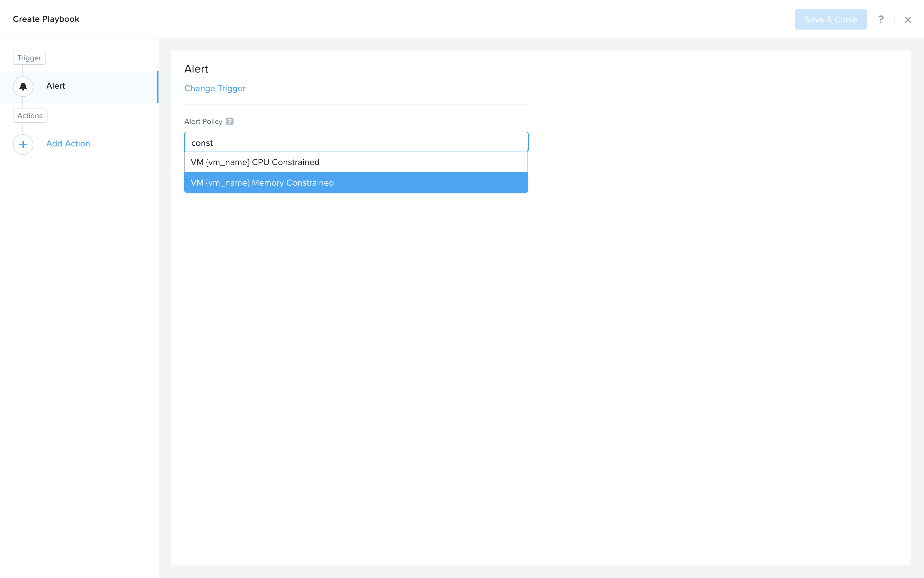Open the help question mark icon
This screenshot has height=578, width=924.
tap(881, 20)
